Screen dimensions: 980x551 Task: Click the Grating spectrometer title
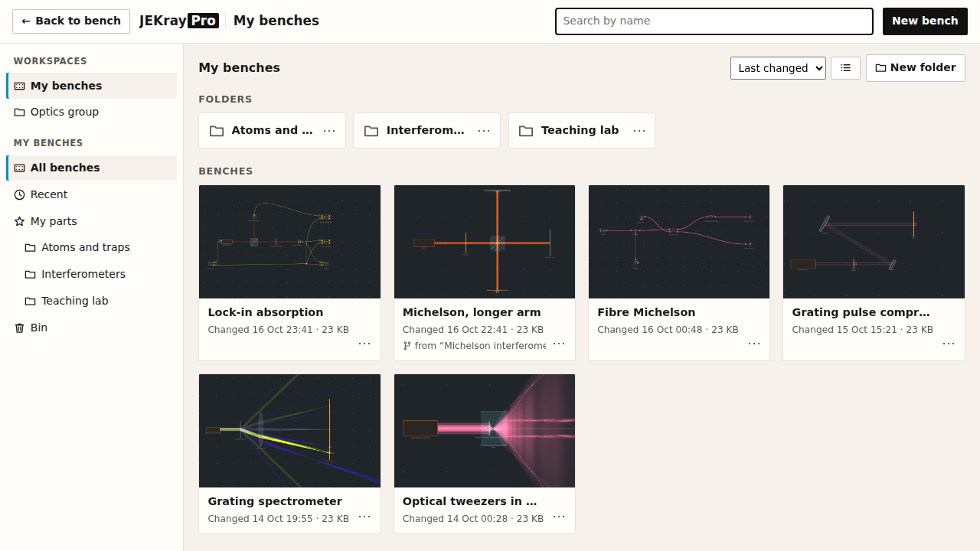coord(275,501)
